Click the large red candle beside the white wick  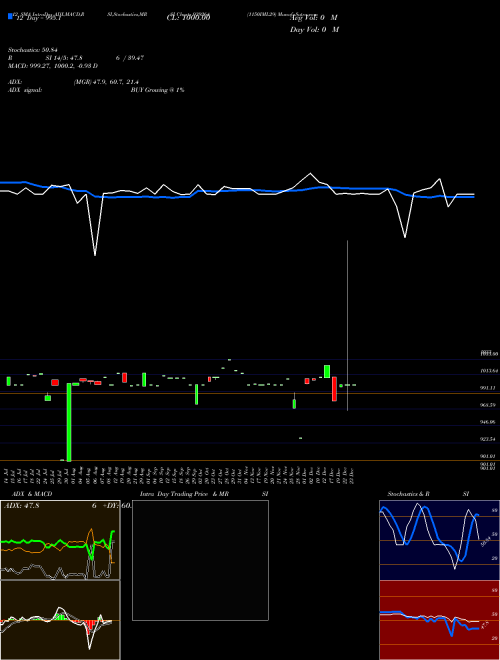click(x=335, y=389)
